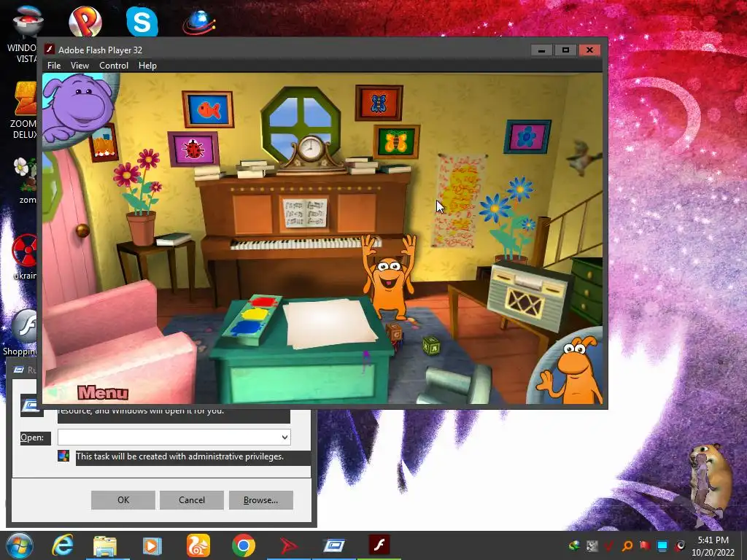Image resolution: width=747 pixels, height=560 pixels.
Task: Click the red arrow app on the taskbar
Action: [289, 545]
